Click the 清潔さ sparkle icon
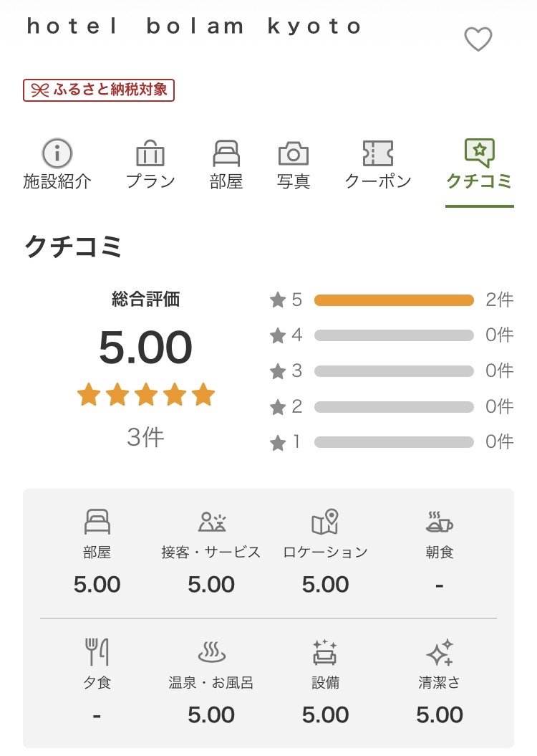This screenshot has width=537, height=756. pos(439,652)
